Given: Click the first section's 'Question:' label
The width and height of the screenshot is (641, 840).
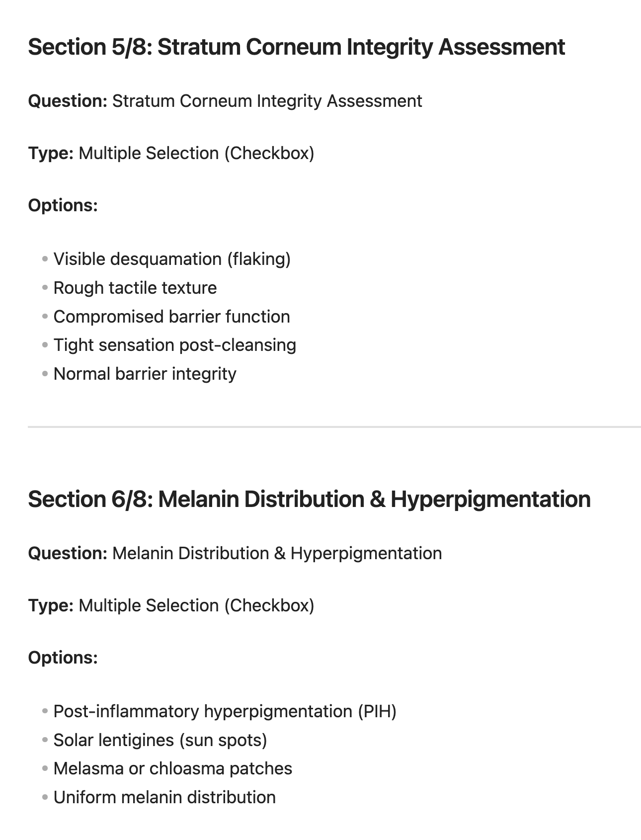Looking at the screenshot, I should 68,101.
